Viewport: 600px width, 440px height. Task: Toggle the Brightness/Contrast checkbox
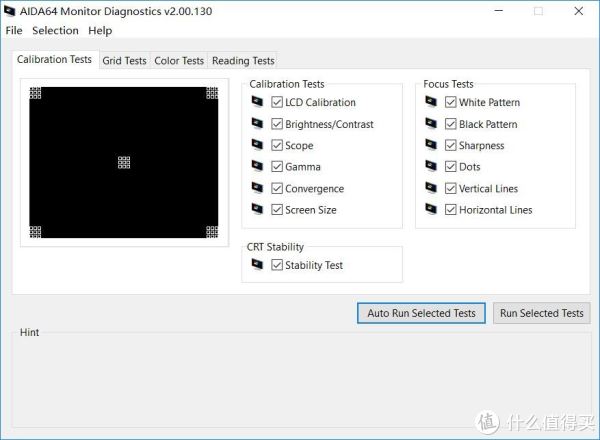click(x=277, y=124)
